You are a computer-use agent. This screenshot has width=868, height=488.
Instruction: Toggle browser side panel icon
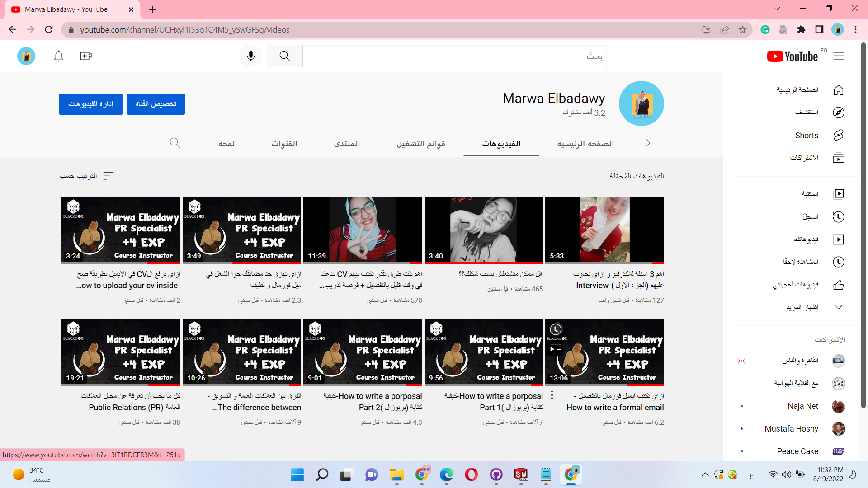click(819, 30)
